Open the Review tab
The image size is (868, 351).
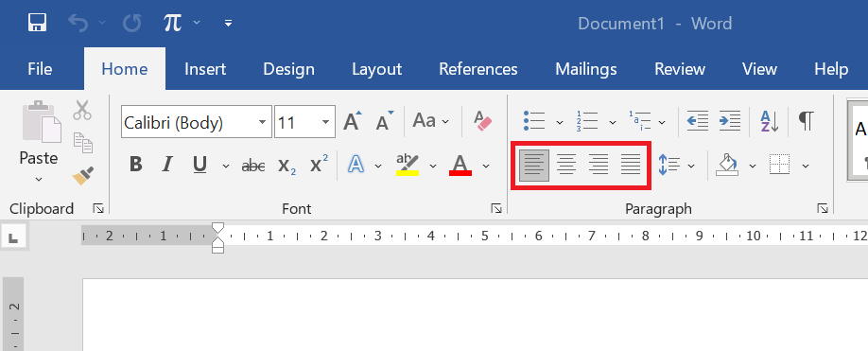point(680,69)
